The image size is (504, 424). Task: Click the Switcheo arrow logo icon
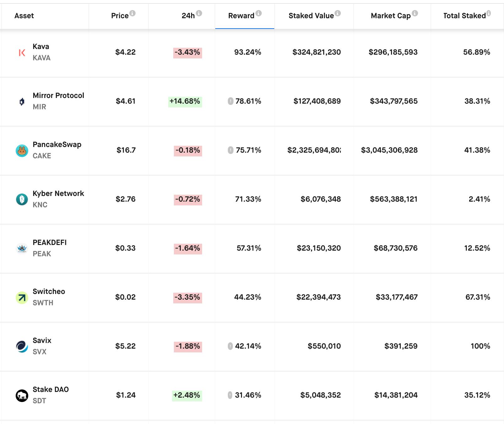pos(22,297)
